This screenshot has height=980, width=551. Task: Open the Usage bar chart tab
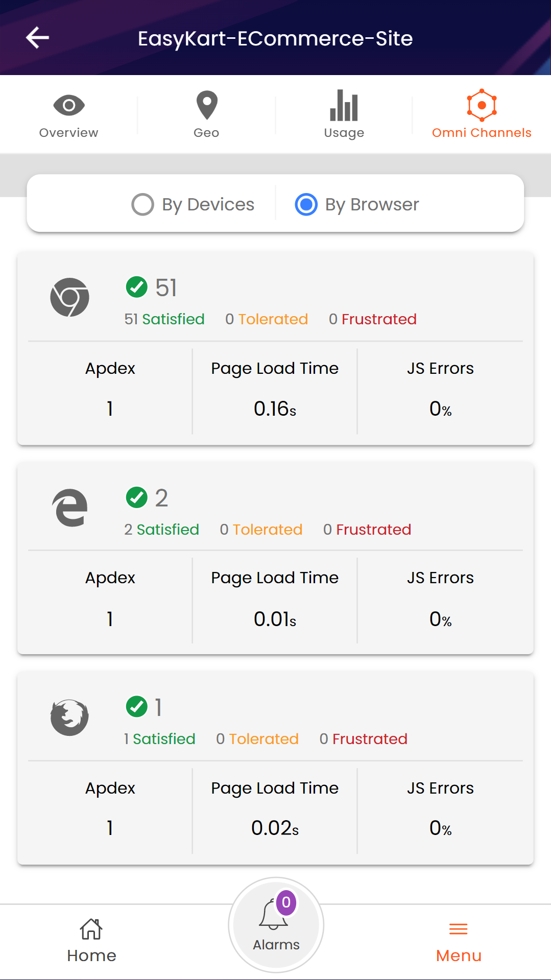pyautogui.click(x=344, y=105)
